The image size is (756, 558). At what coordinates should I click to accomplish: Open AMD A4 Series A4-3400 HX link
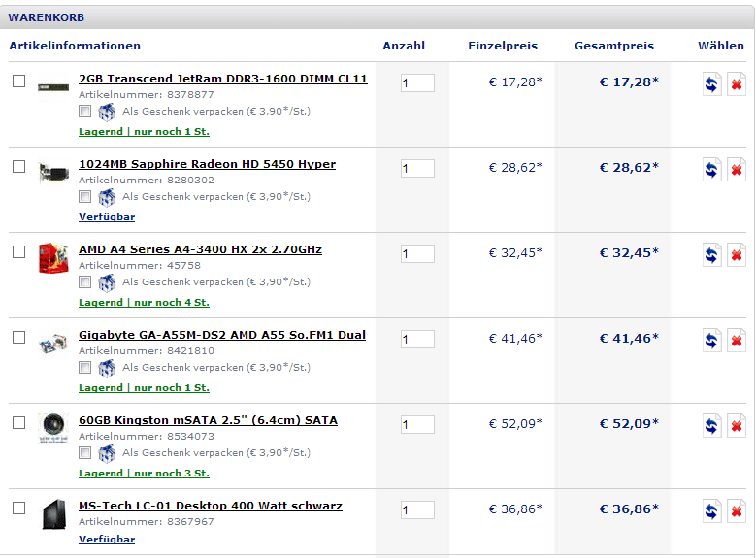pyautogui.click(x=200, y=249)
